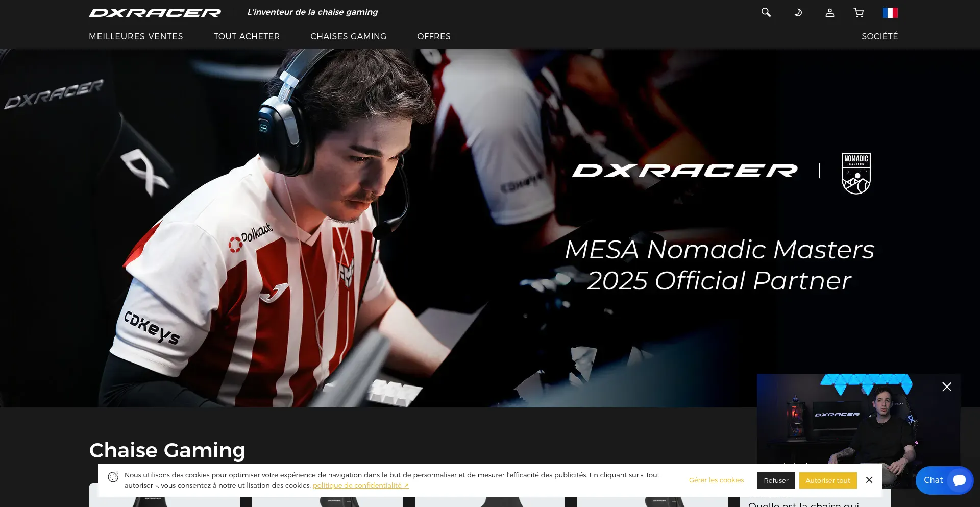
Task: Toggle dark mode moon icon
Action: [798, 12]
